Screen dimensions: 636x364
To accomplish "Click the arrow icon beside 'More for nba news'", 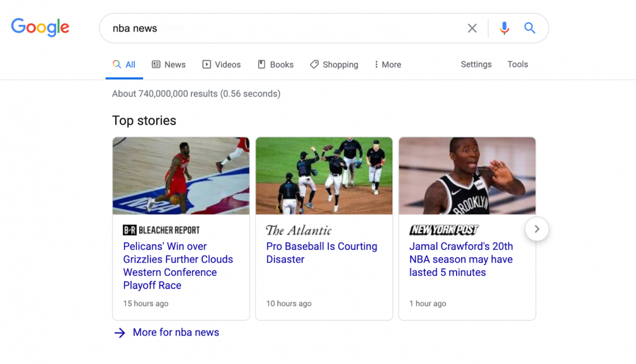I will 120,333.
